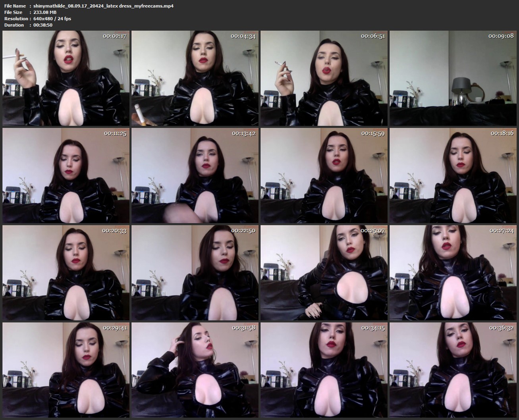The image size is (519, 420).
Task: Select the thumbnail stamped 00:09:08
Action: tap(453, 78)
